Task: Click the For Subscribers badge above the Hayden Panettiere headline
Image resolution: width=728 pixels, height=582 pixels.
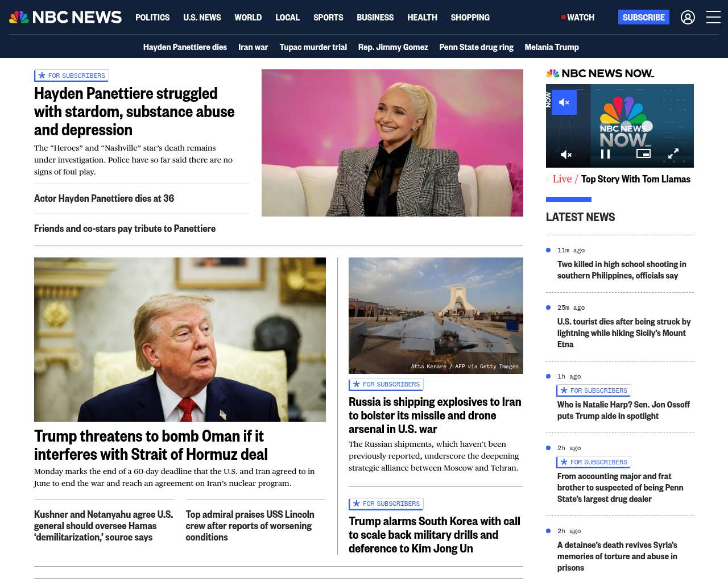Action: pos(72,76)
